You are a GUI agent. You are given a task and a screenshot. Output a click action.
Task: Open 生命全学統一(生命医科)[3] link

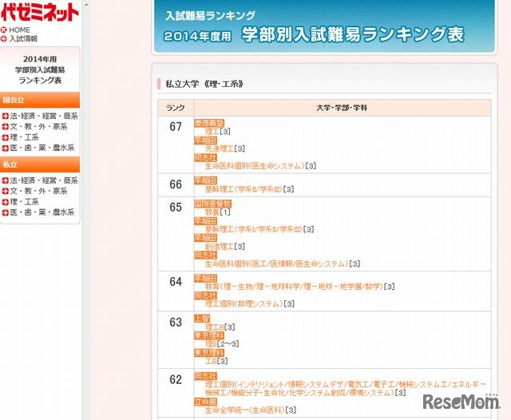250,410
